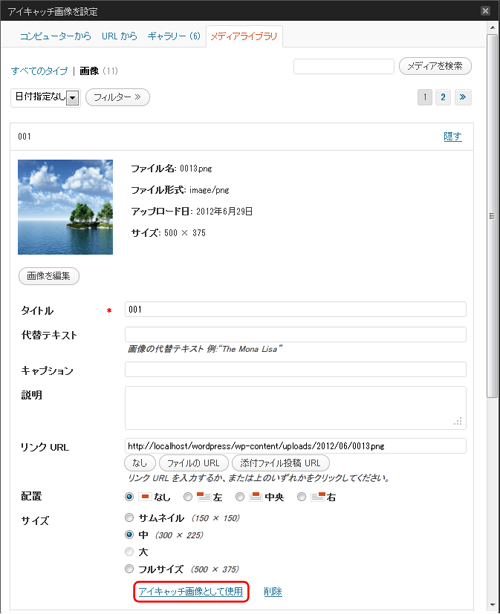
Task: Hide the 001 item details via 隠す
Action: point(453,137)
